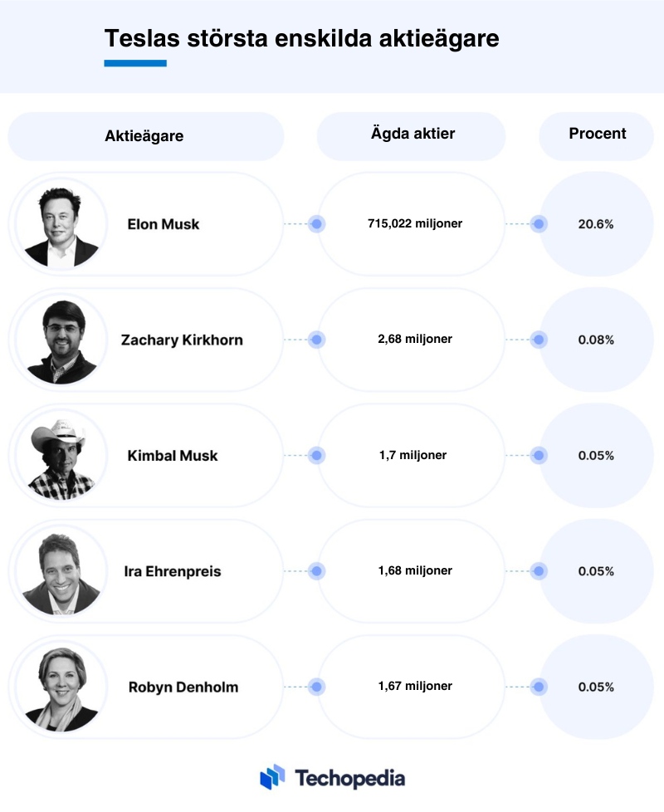664x812 pixels.
Task: Click the Techopedia logo icon
Action: point(272,777)
